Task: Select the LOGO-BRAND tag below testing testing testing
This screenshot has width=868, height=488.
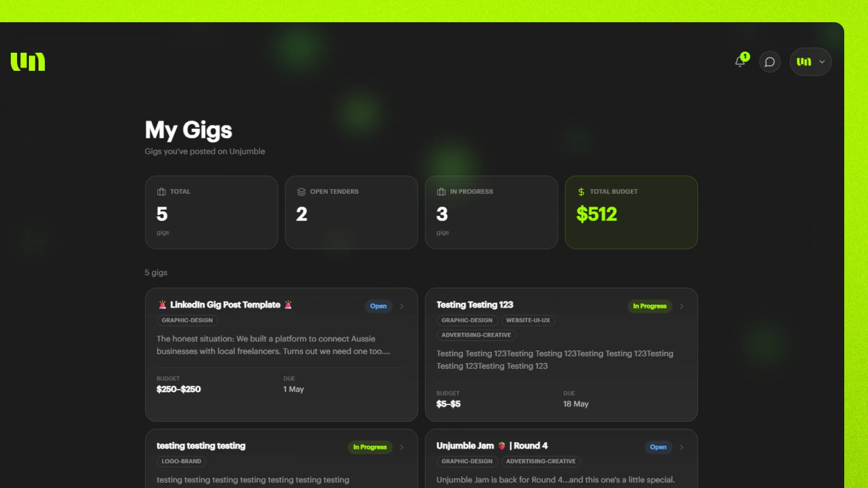Action: (181, 461)
